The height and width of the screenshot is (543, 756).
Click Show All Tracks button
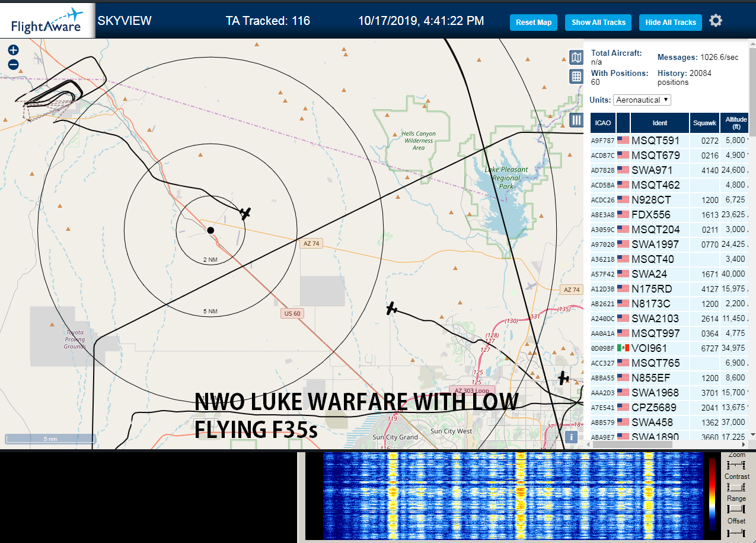(598, 23)
